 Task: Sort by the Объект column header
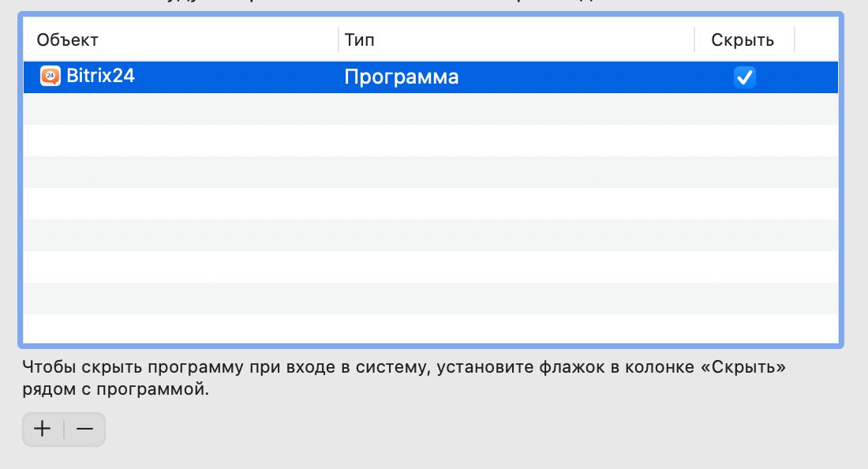[68, 40]
